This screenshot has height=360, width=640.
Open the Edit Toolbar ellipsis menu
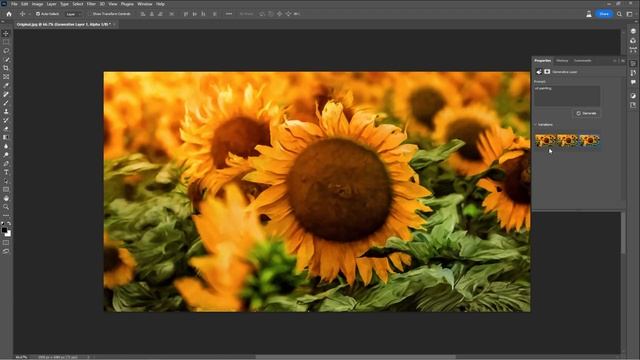(6, 215)
